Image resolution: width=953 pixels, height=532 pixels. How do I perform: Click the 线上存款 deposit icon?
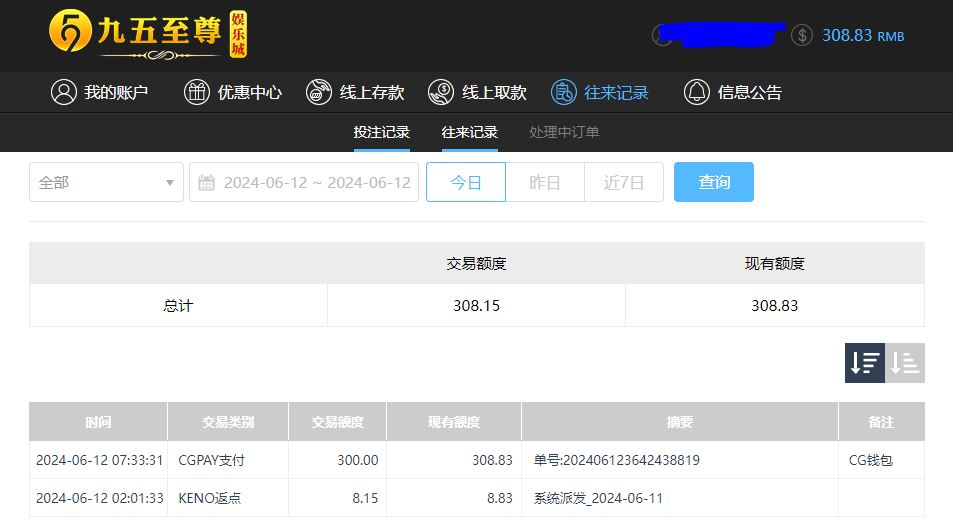coord(319,92)
